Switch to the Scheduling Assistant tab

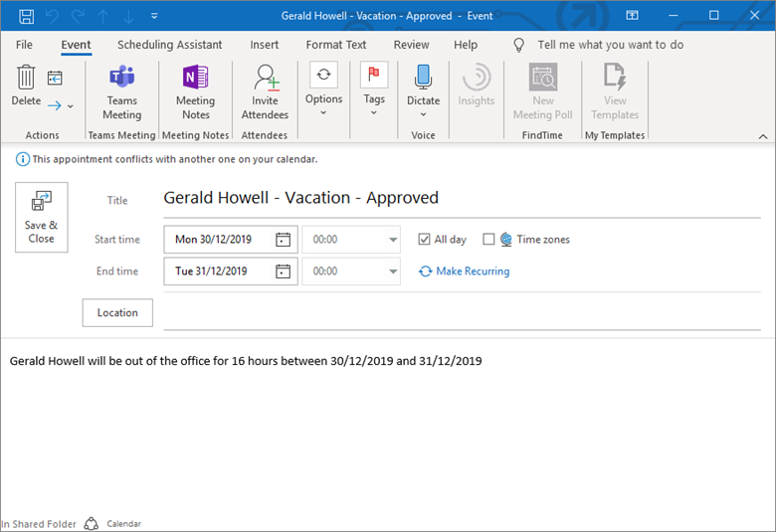[x=172, y=45]
